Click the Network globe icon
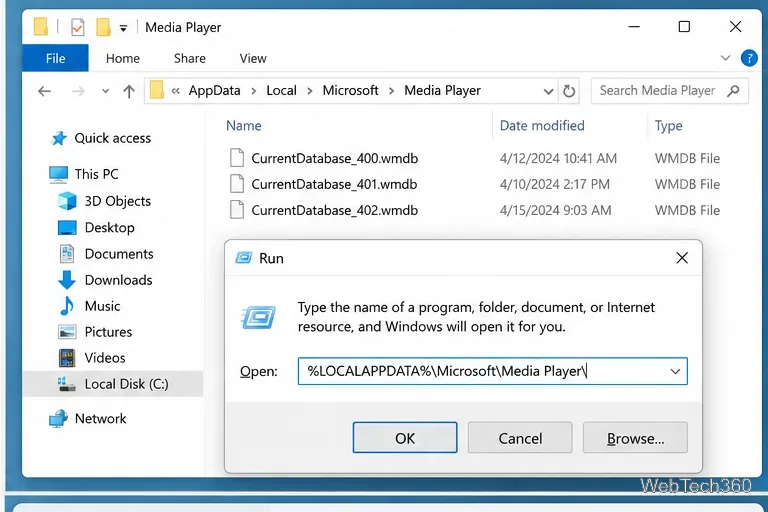This screenshot has width=768, height=512. coord(58,418)
